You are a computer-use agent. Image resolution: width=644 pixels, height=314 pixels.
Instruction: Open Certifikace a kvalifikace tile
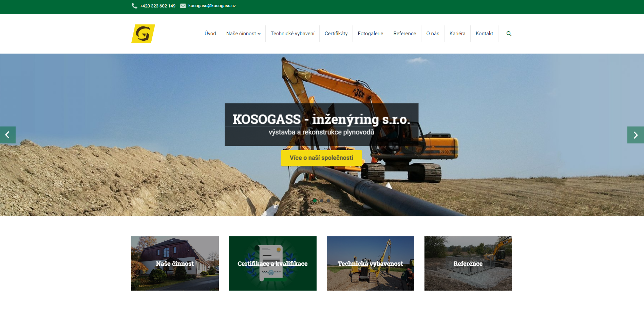point(273,263)
